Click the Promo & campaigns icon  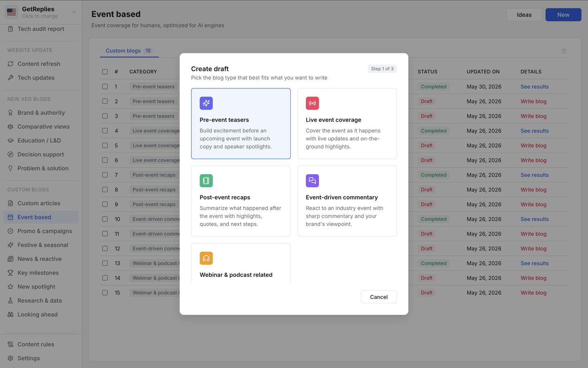[11, 231]
